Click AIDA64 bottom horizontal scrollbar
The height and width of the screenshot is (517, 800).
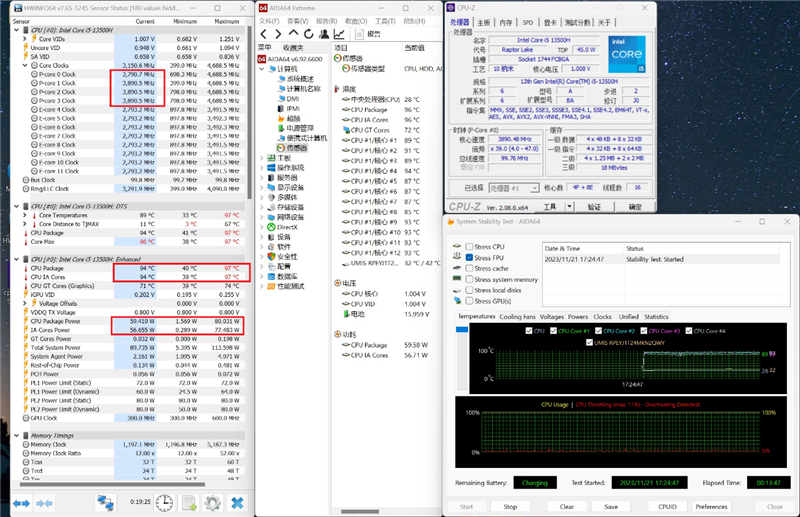[360, 511]
